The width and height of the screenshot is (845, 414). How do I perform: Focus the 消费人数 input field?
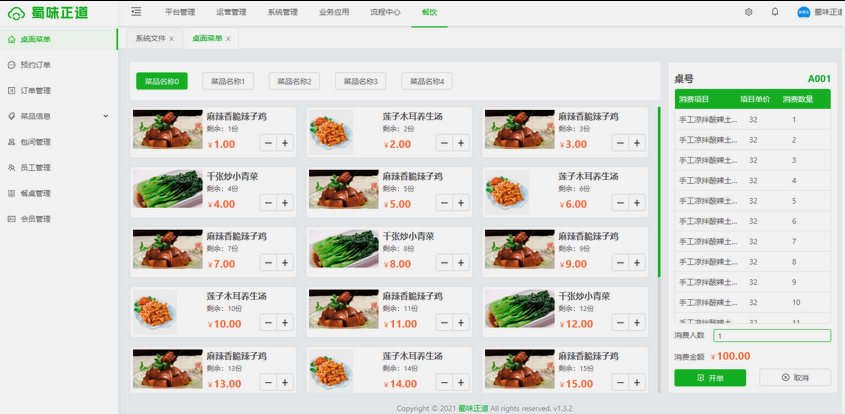click(772, 336)
